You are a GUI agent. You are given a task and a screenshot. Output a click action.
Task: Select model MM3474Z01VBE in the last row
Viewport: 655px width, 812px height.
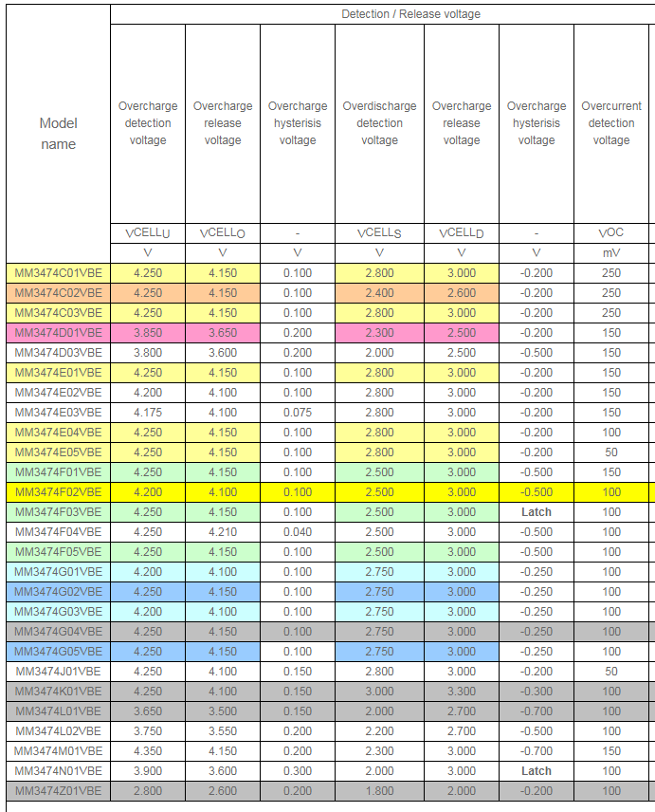click(58, 791)
